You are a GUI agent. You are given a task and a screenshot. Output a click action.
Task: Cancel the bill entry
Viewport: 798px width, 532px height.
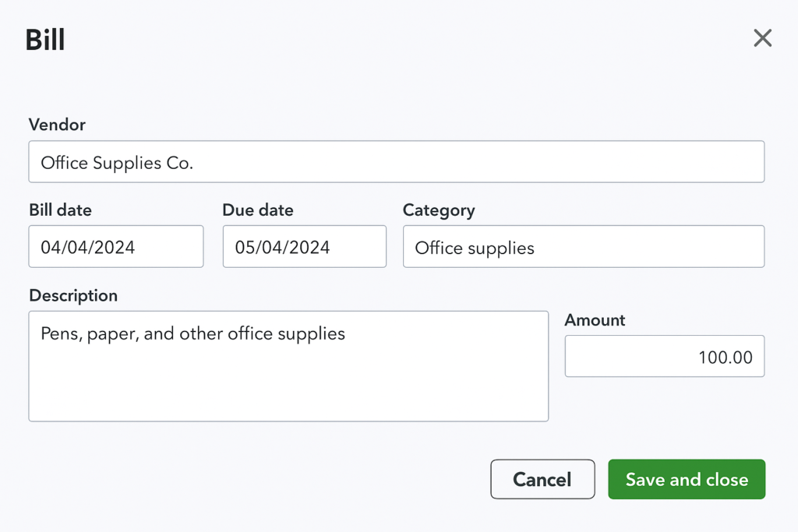click(x=542, y=479)
